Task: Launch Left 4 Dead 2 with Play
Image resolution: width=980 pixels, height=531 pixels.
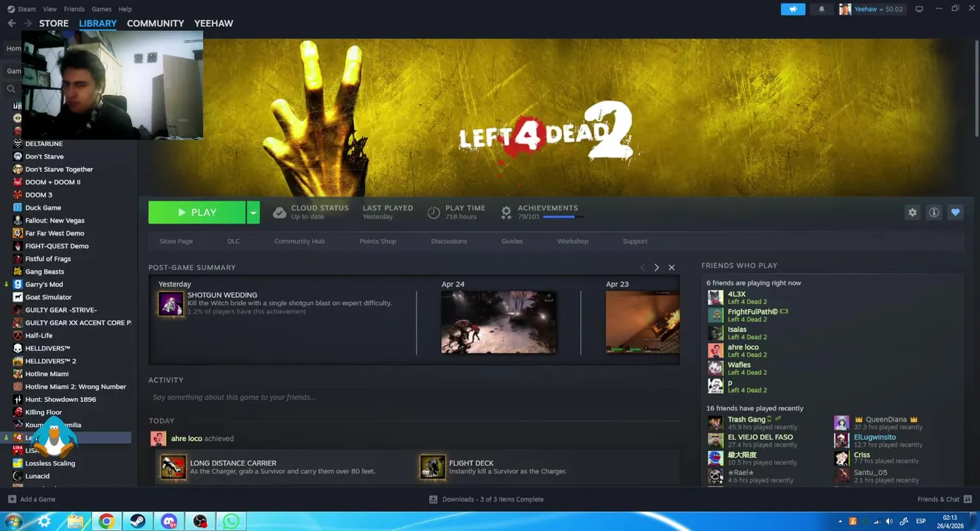Action: coord(197,212)
